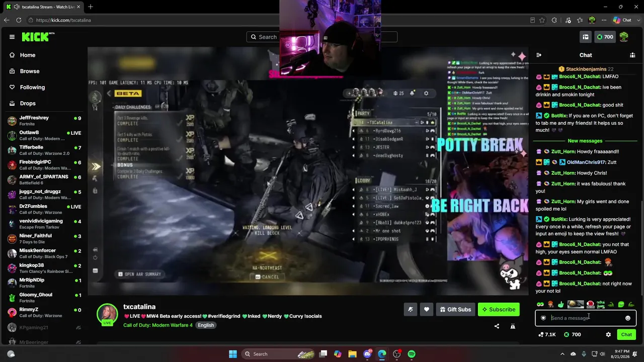644x362 pixels.
Task: Click the English language tag
Action: click(206, 325)
